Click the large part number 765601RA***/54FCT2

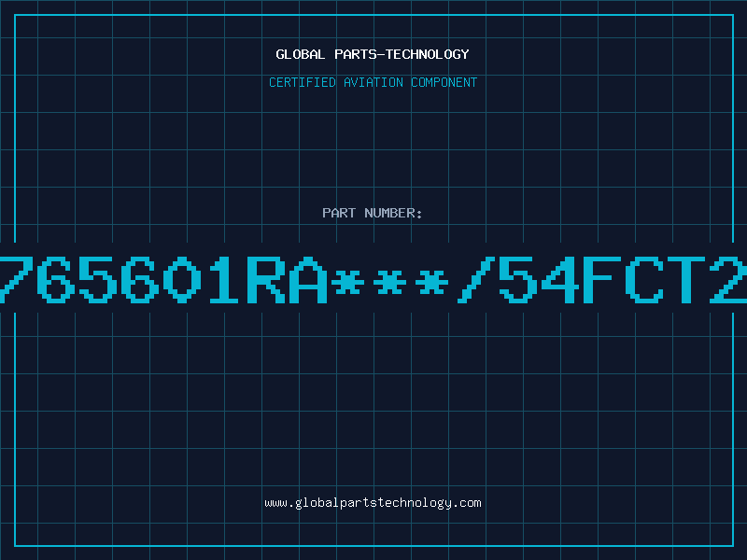point(373,279)
